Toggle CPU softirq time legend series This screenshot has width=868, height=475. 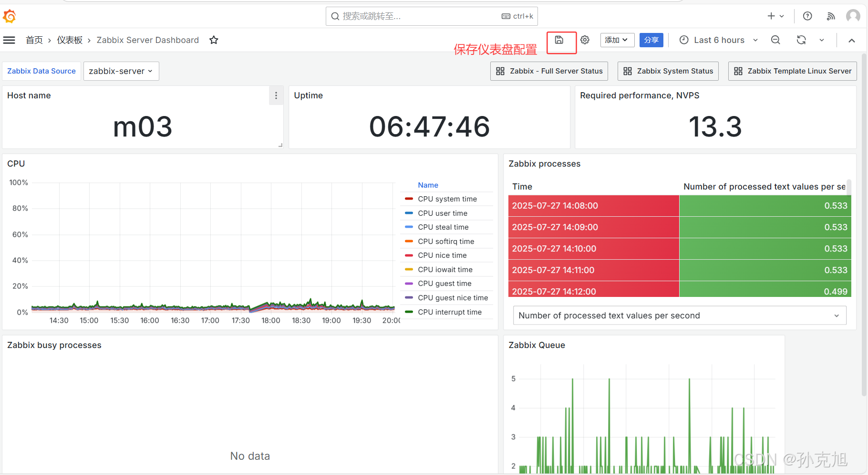[446, 242]
